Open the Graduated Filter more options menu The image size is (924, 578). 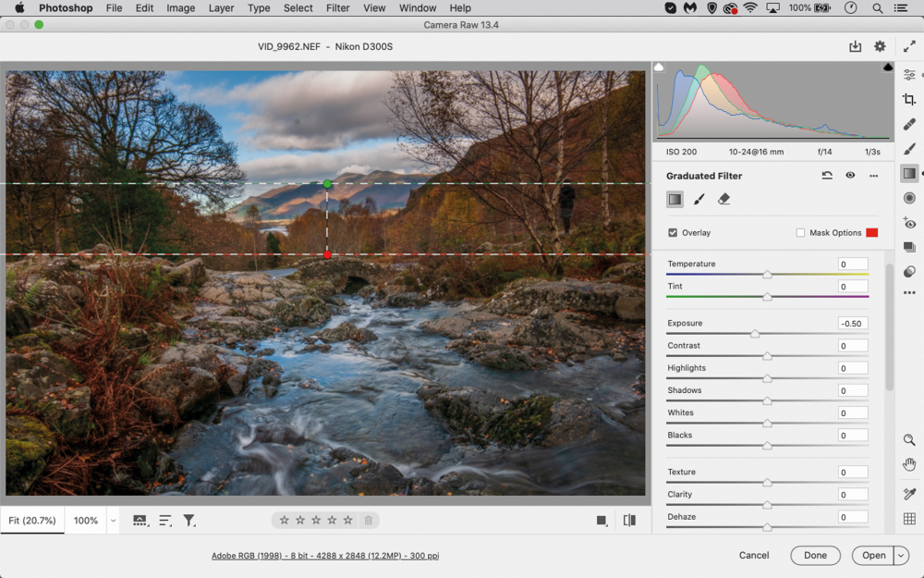tap(873, 176)
